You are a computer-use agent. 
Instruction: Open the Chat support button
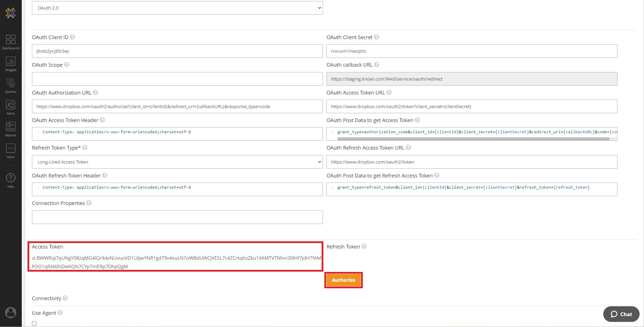point(621,314)
